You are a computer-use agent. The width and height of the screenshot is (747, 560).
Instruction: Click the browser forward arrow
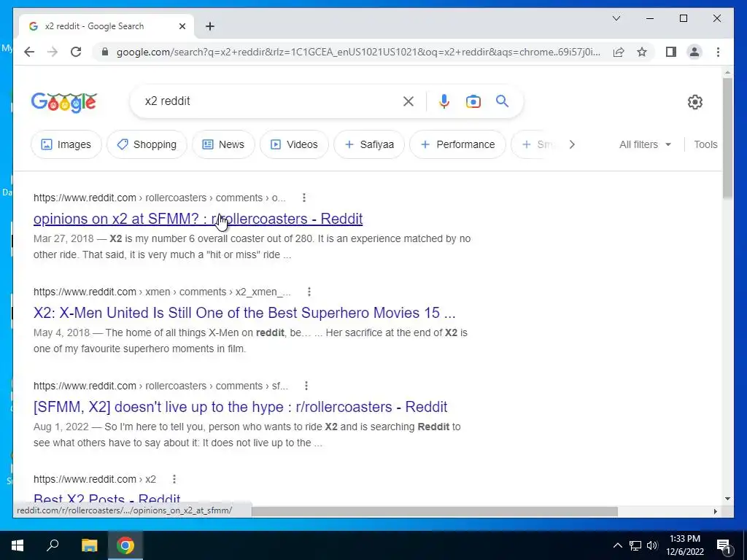click(53, 52)
